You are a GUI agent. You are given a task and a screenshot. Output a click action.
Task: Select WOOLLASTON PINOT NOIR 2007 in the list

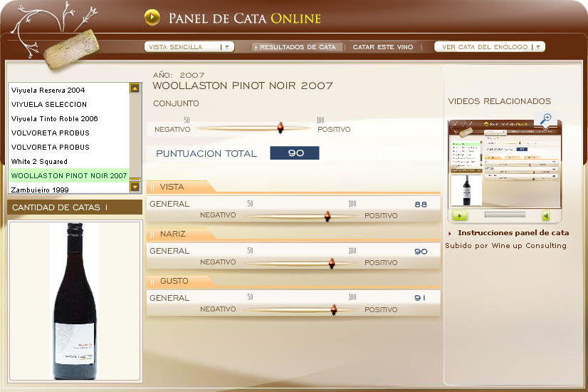click(69, 175)
